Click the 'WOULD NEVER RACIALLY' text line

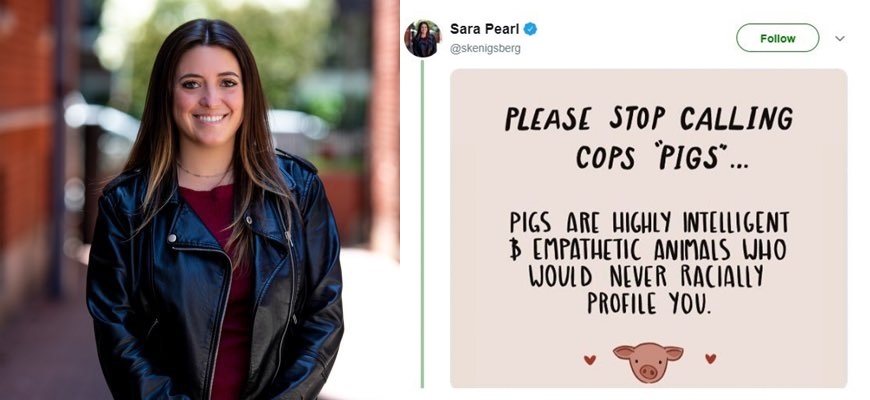(646, 276)
